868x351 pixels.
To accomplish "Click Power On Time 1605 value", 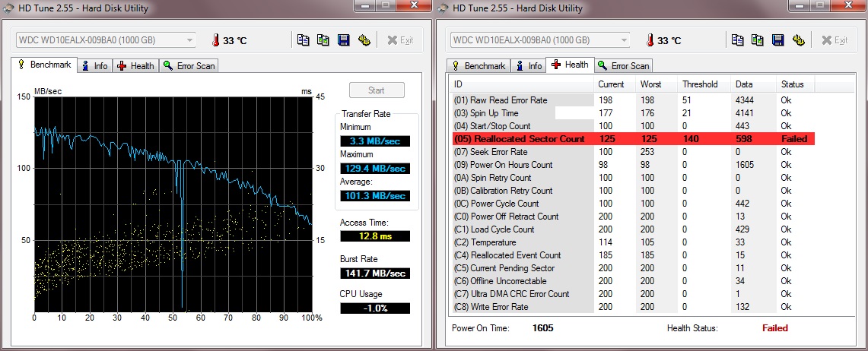I will (542, 327).
